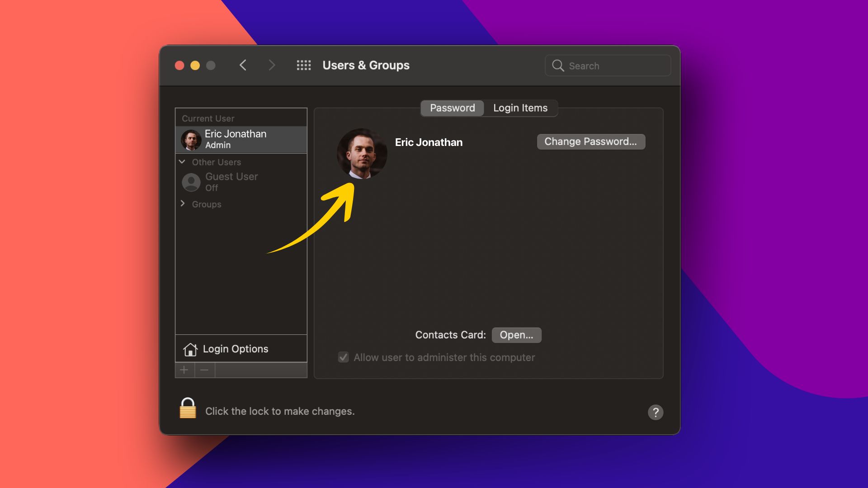Open Contacts Card for Eric Jonathan
Viewport: 868px width, 488px height.
click(x=516, y=335)
